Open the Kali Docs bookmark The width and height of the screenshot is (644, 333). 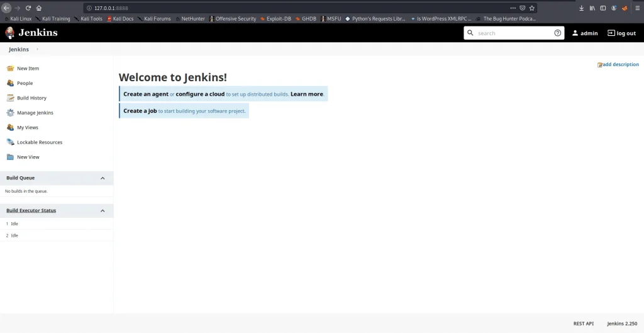coord(120,18)
